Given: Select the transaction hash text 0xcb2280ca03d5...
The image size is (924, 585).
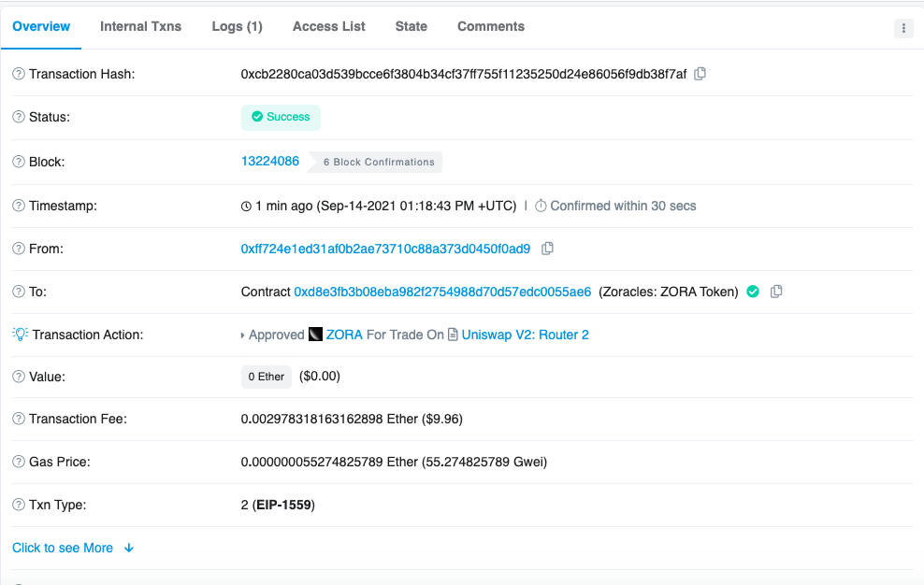Looking at the screenshot, I should click(464, 74).
